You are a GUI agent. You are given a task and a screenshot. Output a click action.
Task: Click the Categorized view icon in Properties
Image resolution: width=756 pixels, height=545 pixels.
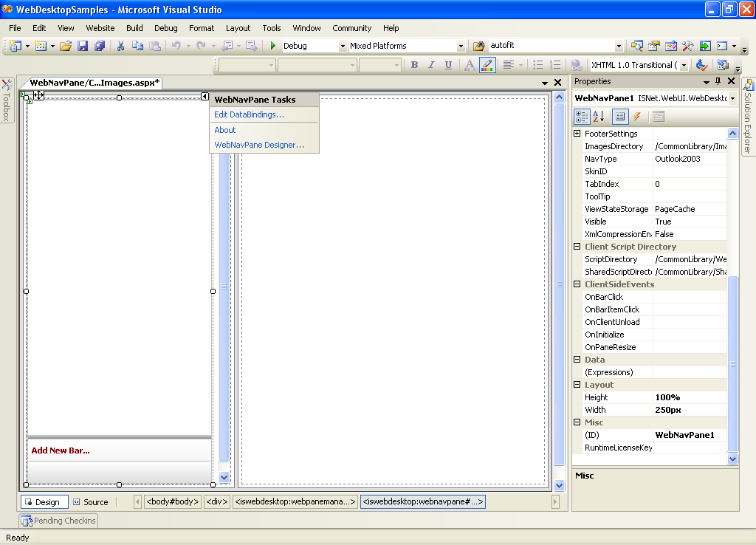coord(582,117)
